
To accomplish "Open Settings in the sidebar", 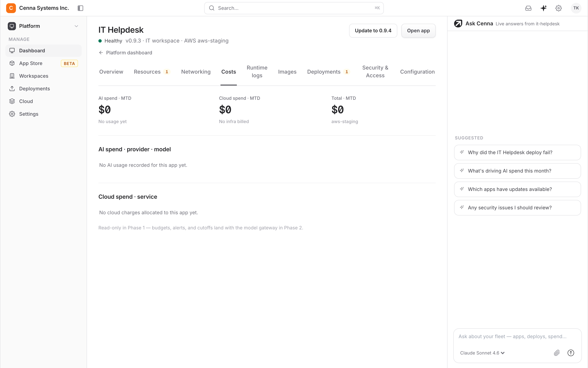I will [43, 114].
